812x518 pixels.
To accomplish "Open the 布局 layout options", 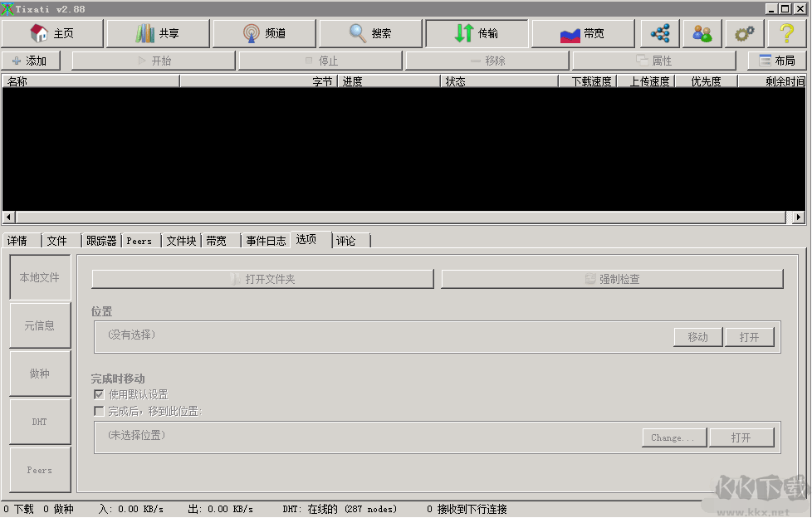I will [x=776, y=60].
